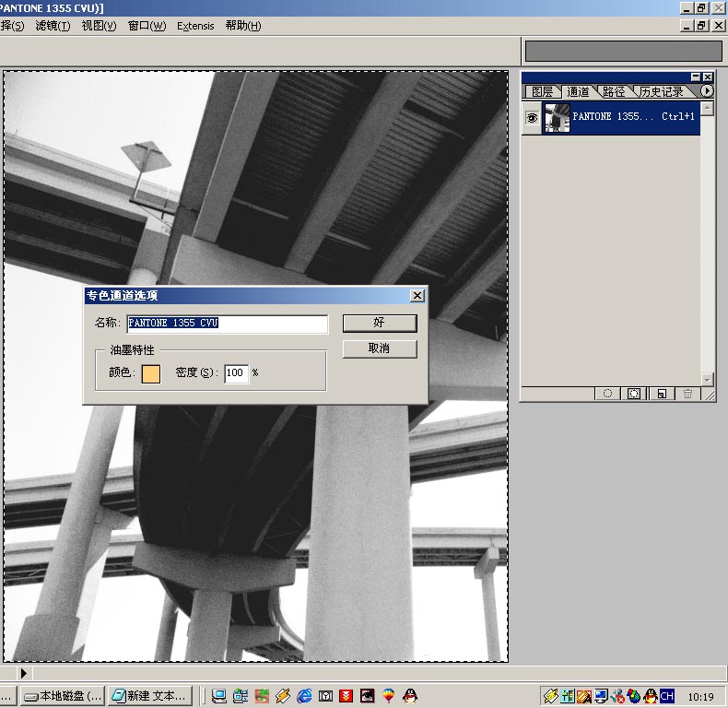The image size is (728, 708).
Task: Close the 专色通道选项 dialog with X
Action: pyautogui.click(x=417, y=296)
